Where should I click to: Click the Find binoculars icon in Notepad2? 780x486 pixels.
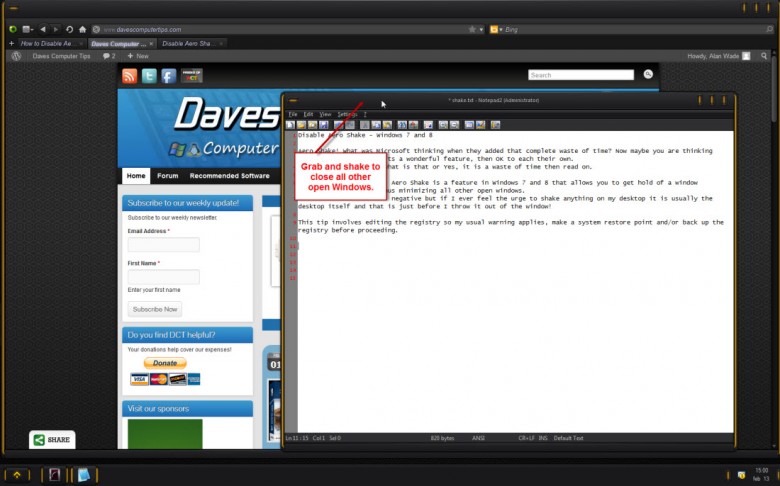[x=402, y=125]
